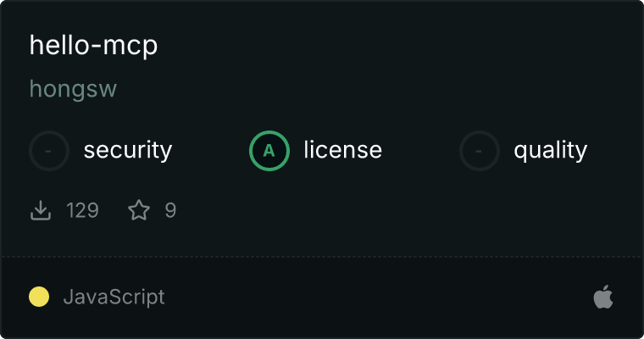
Task: Open the hongsw author profile
Action: (x=73, y=89)
